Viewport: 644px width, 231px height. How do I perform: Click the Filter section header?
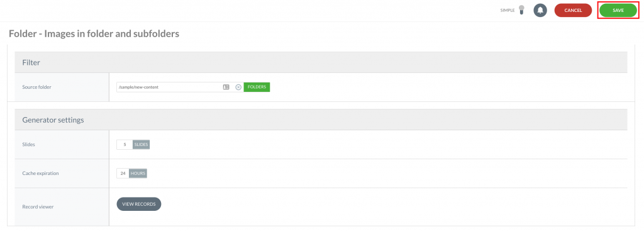[321, 62]
